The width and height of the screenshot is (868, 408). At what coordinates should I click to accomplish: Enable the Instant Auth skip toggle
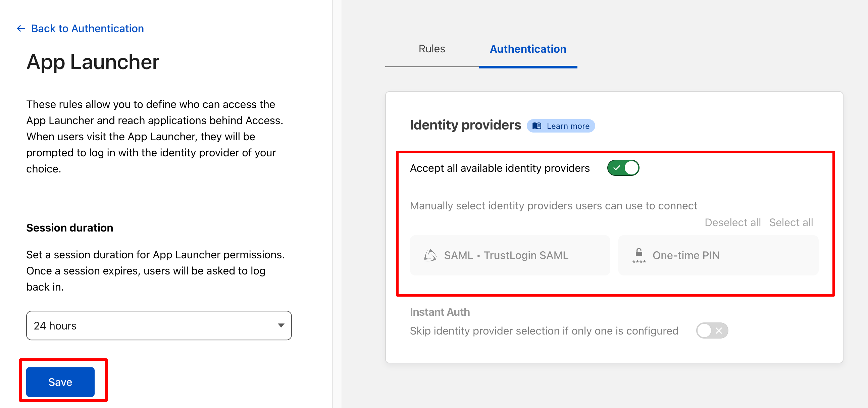coord(712,331)
